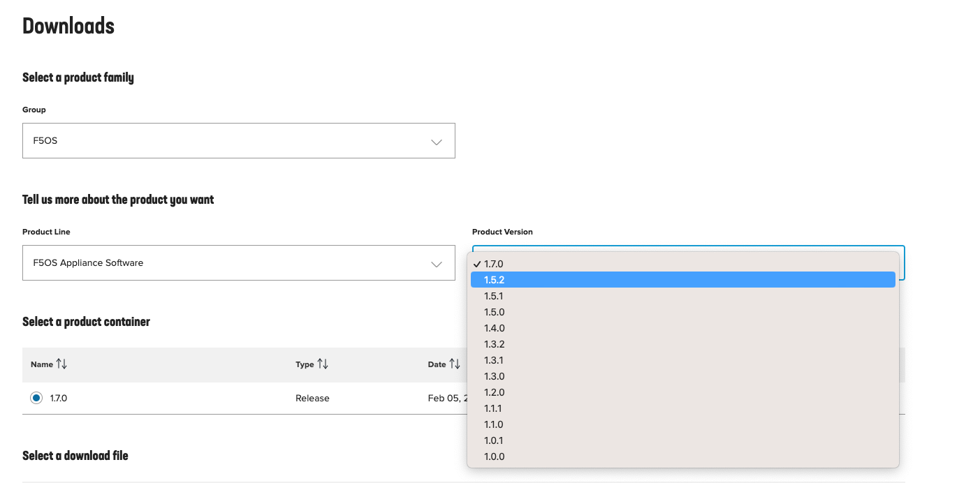The height and width of the screenshot is (483, 980).
Task: Choose product version 1.5.0
Action: point(683,312)
